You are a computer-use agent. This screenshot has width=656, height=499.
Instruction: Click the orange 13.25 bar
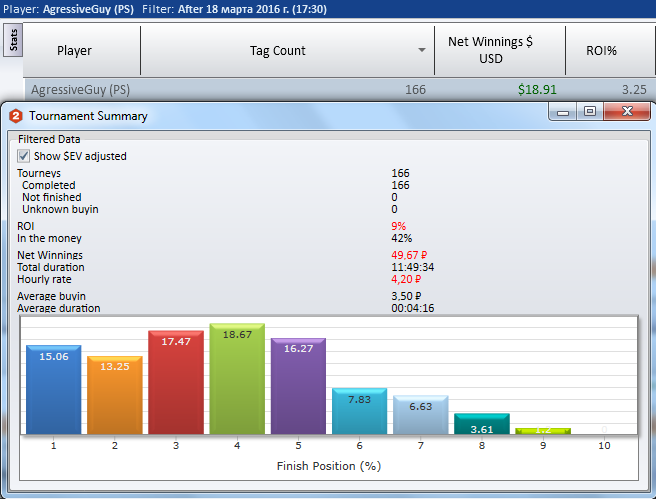click(115, 395)
